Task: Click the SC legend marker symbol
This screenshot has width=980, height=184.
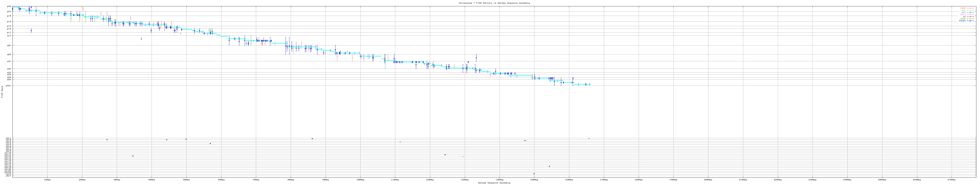Action: [x=970, y=16]
